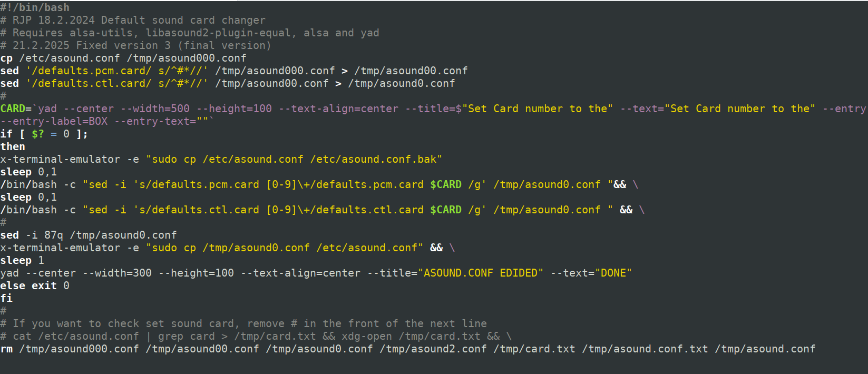Image resolution: width=868 pixels, height=374 pixels.
Task: Click the 'then' keyword
Action: point(13,146)
